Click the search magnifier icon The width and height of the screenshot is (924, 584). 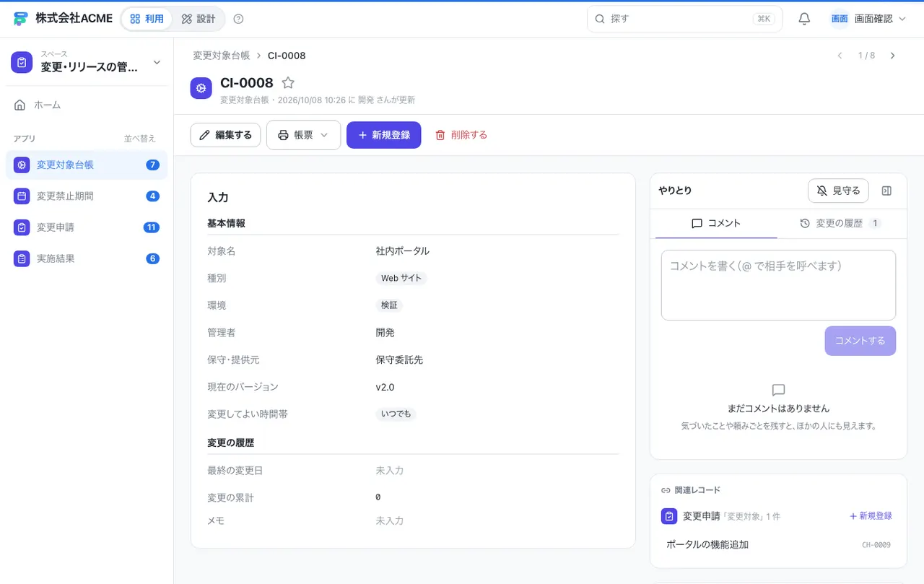(600, 19)
